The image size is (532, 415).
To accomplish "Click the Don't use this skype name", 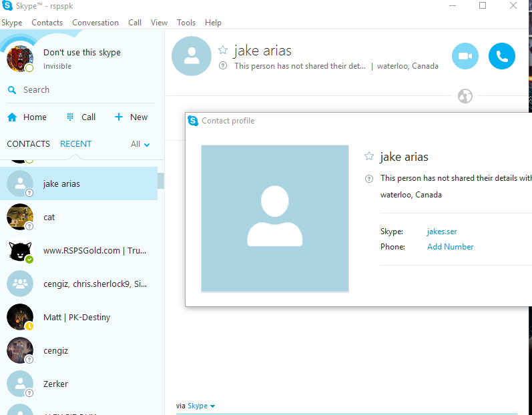I will pyautogui.click(x=81, y=53).
